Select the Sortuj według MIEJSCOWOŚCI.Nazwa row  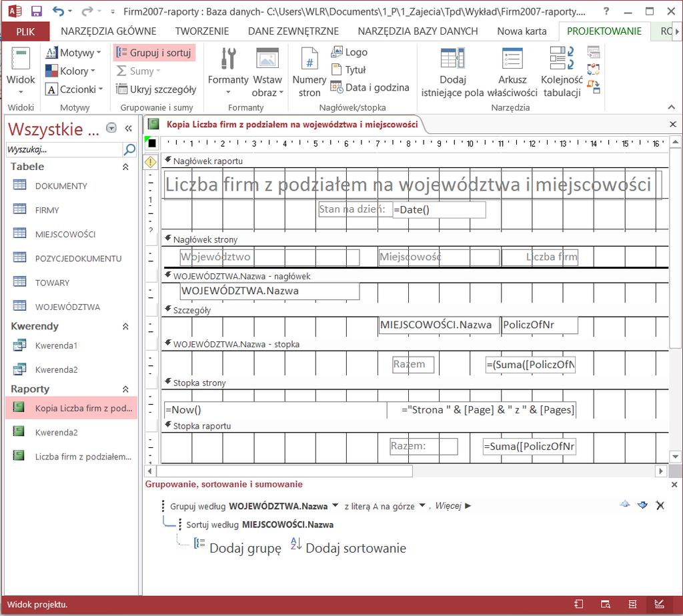tap(259, 525)
